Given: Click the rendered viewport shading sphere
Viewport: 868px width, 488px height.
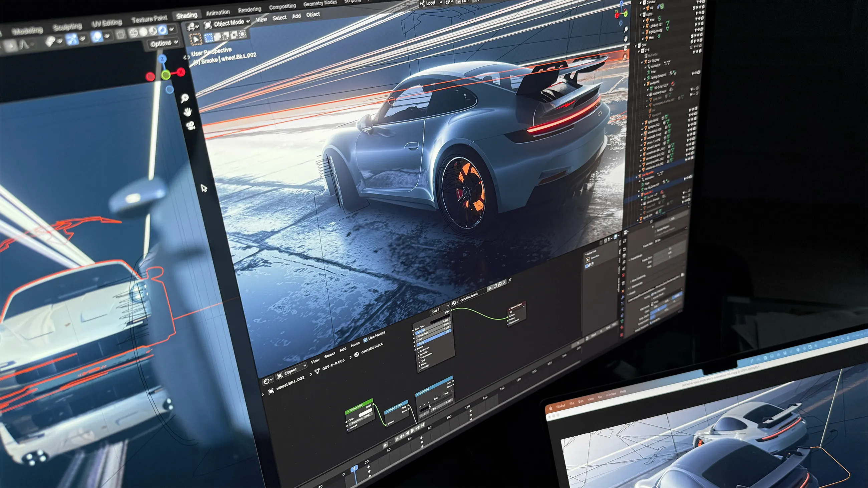Looking at the screenshot, I should click(x=162, y=30).
